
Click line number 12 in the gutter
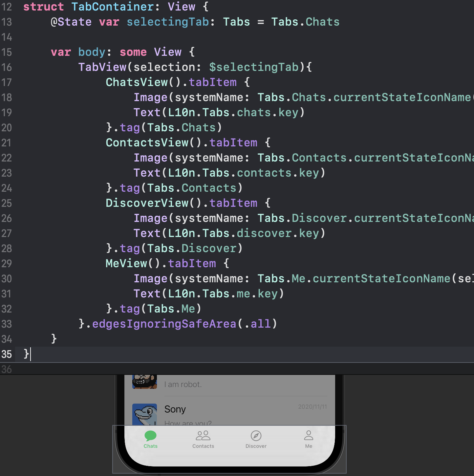(7, 7)
